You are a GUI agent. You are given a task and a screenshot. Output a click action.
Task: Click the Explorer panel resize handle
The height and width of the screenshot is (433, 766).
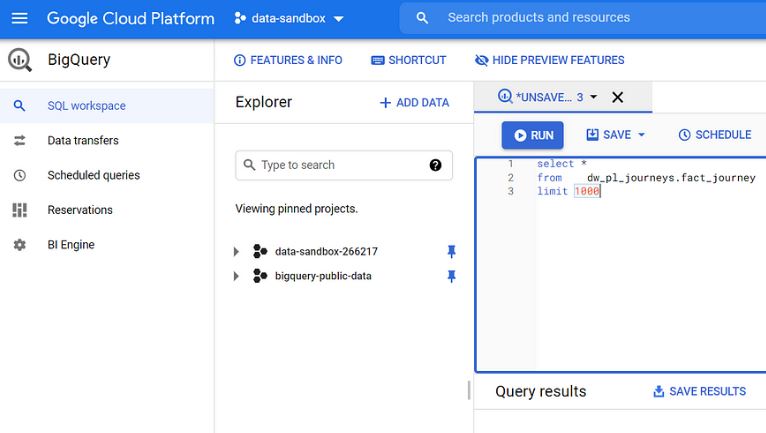click(469, 390)
